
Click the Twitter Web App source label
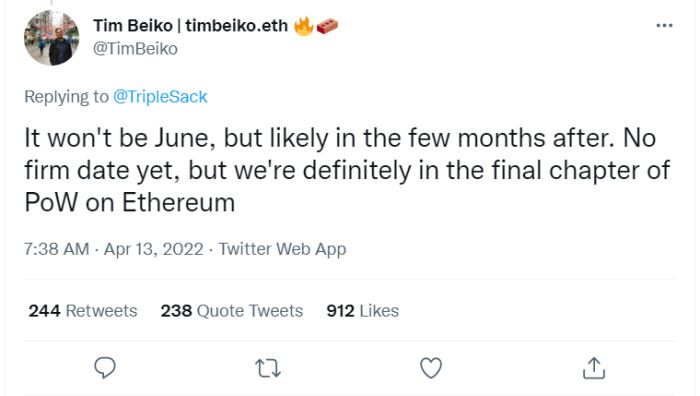click(282, 249)
